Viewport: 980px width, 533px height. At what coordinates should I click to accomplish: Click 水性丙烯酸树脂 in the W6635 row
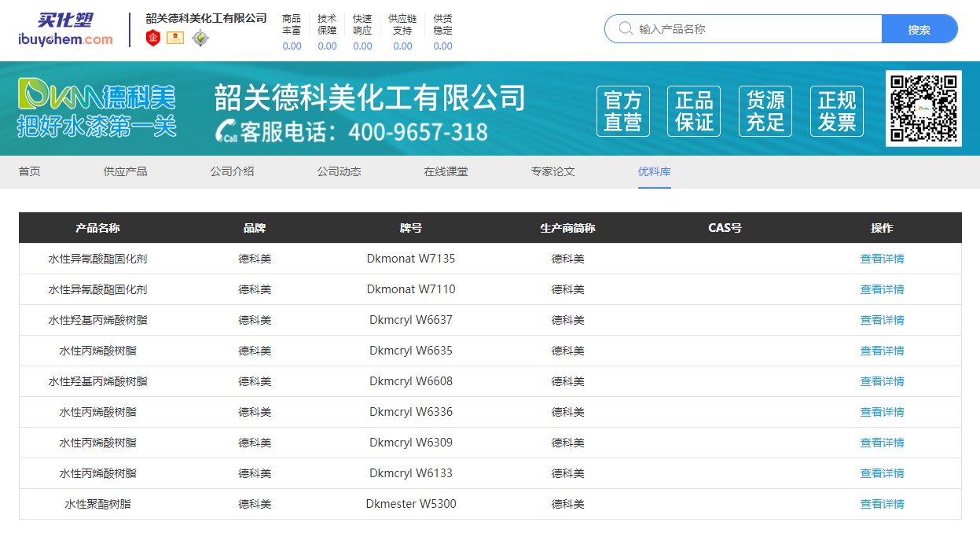(97, 351)
